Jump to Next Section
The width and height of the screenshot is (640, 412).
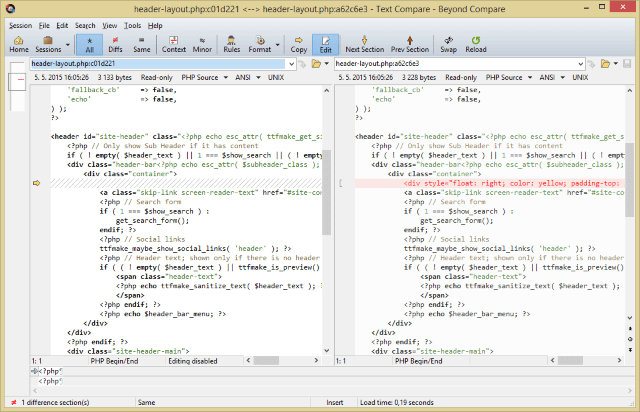click(365, 43)
